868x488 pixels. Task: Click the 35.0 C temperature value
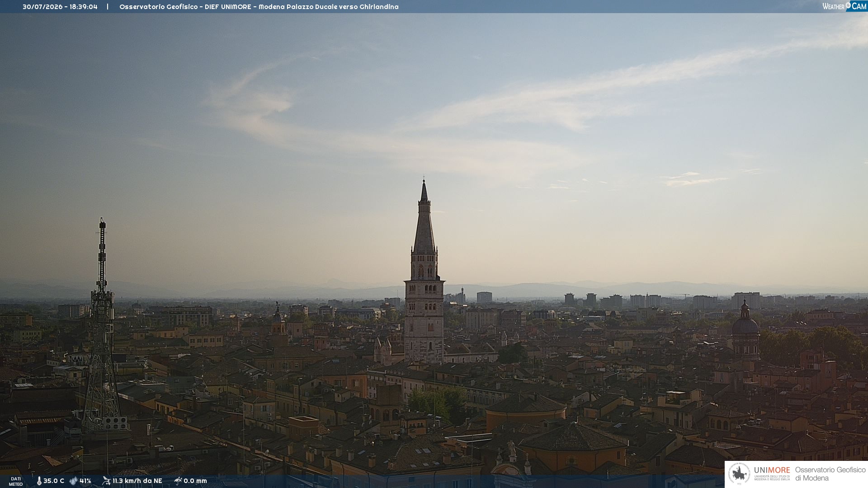tap(54, 481)
